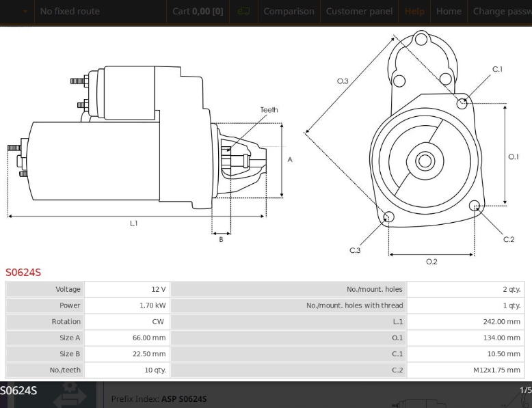
Task: Click the O.3 dimension label in drawing
Action: (x=343, y=81)
